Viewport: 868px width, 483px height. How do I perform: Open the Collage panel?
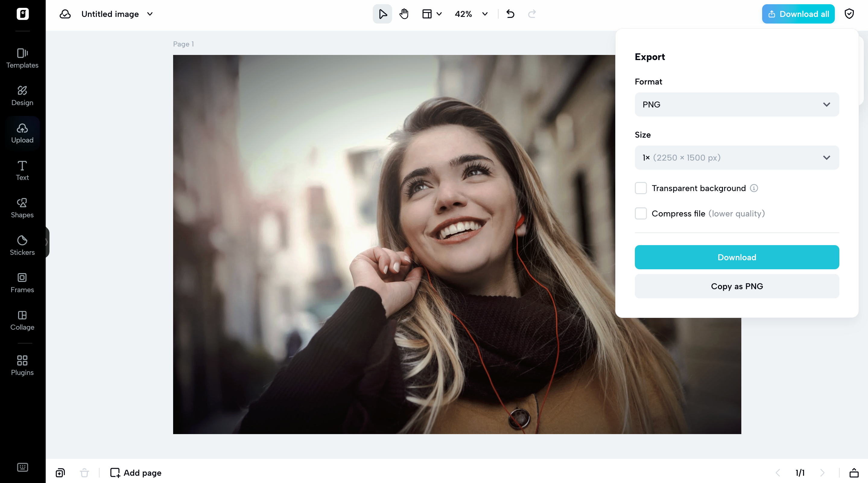[x=22, y=320]
